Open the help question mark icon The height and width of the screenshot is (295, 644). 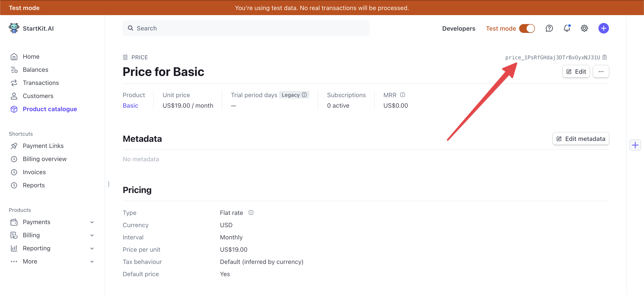pos(549,28)
